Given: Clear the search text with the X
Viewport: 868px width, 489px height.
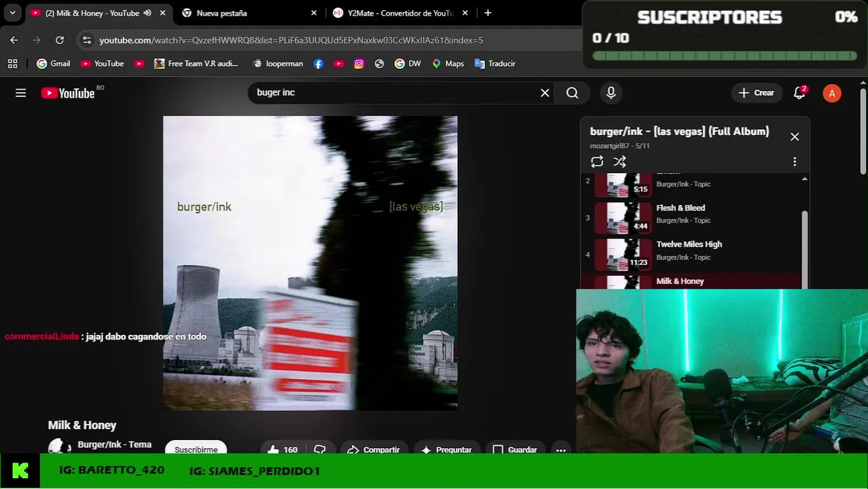Looking at the screenshot, I should pyautogui.click(x=545, y=93).
